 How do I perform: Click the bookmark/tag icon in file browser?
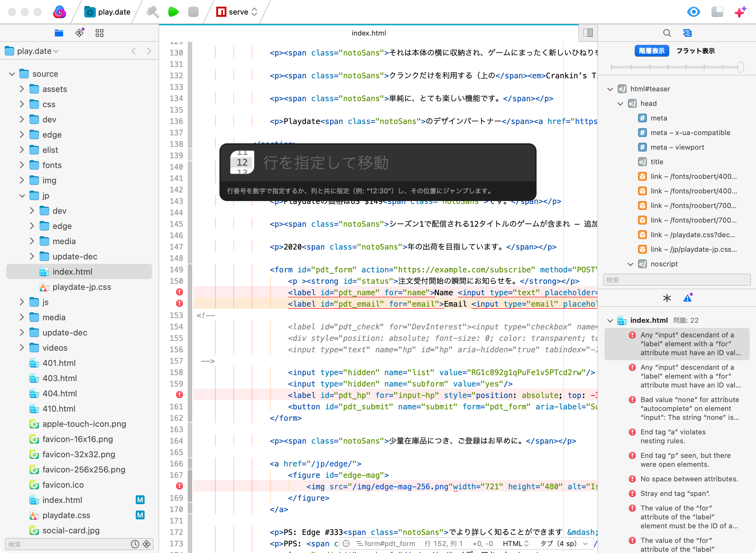click(x=79, y=33)
